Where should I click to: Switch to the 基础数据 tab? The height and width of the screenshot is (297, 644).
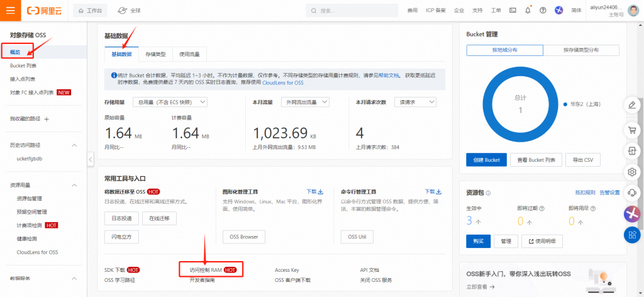[x=121, y=54]
